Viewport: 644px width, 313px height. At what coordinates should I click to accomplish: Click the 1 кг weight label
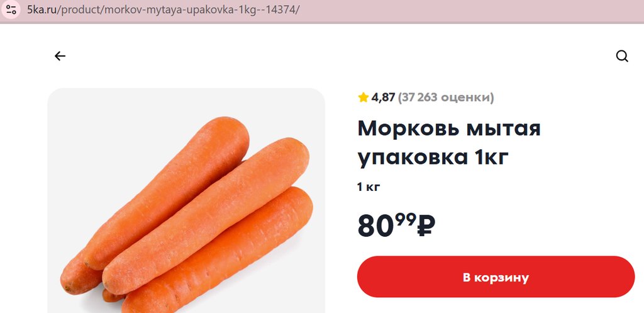(x=369, y=186)
